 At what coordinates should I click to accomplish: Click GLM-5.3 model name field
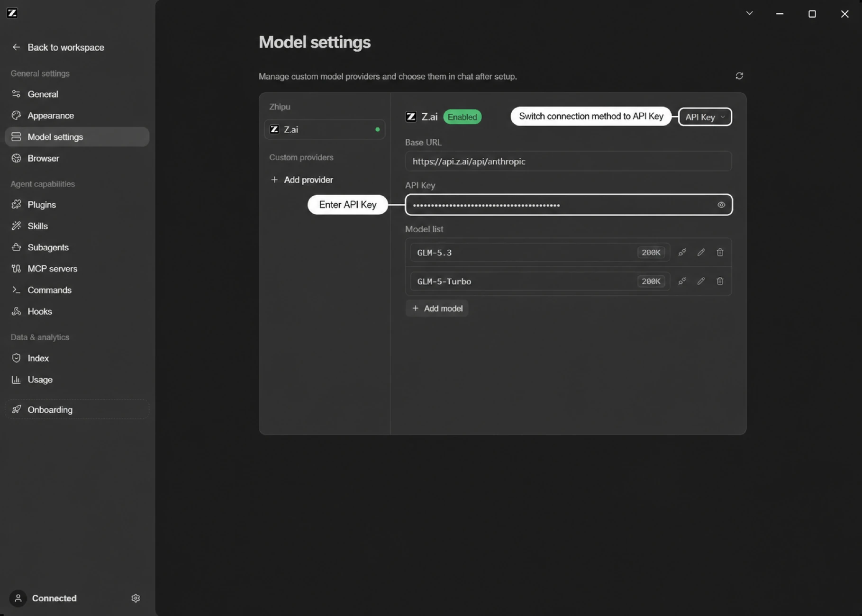pyautogui.click(x=540, y=252)
